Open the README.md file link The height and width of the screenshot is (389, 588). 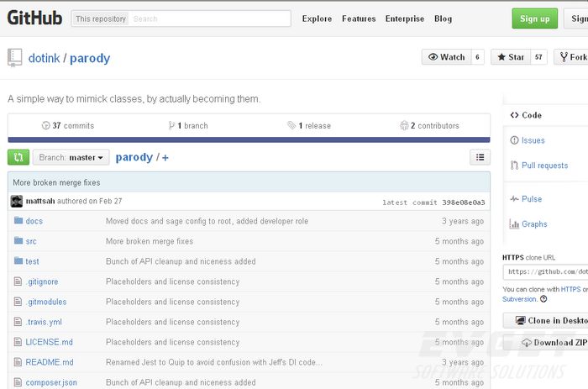pos(50,362)
